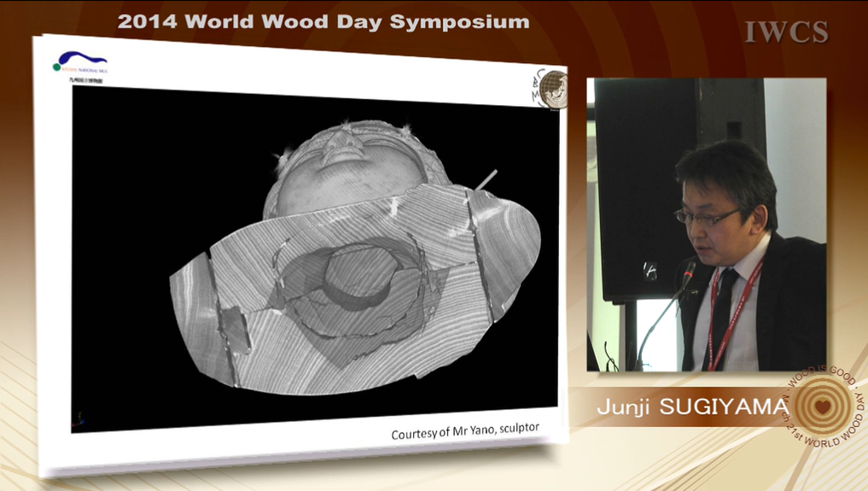This screenshot has height=491, width=868.
Task: Click the speaker's eyeglasses
Action: [705, 216]
